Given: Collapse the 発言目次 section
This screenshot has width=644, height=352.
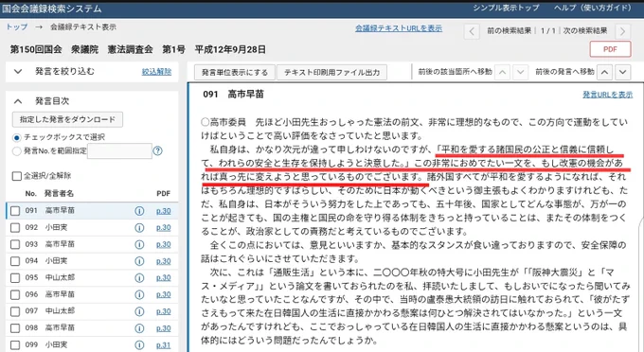Looking at the screenshot, I should [x=18, y=101].
